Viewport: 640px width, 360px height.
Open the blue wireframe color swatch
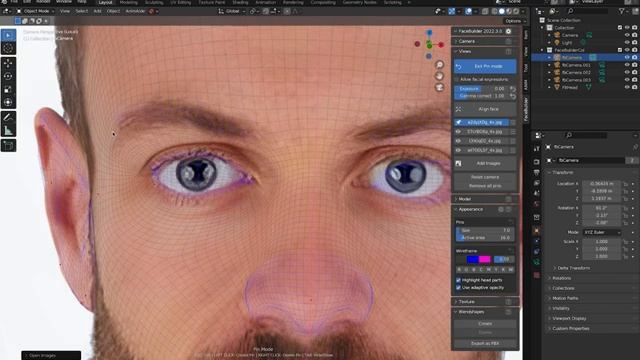[x=473, y=260]
